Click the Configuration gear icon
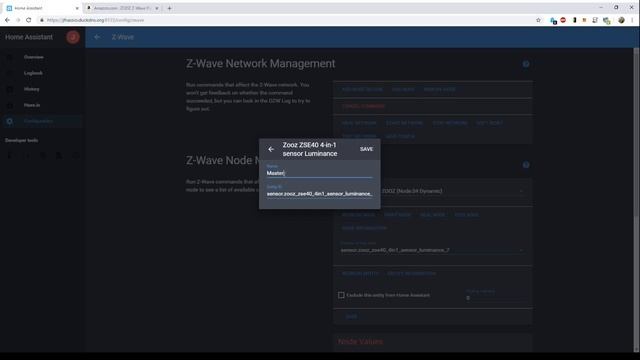This screenshot has width=640, height=360. pyautogui.click(x=10, y=121)
